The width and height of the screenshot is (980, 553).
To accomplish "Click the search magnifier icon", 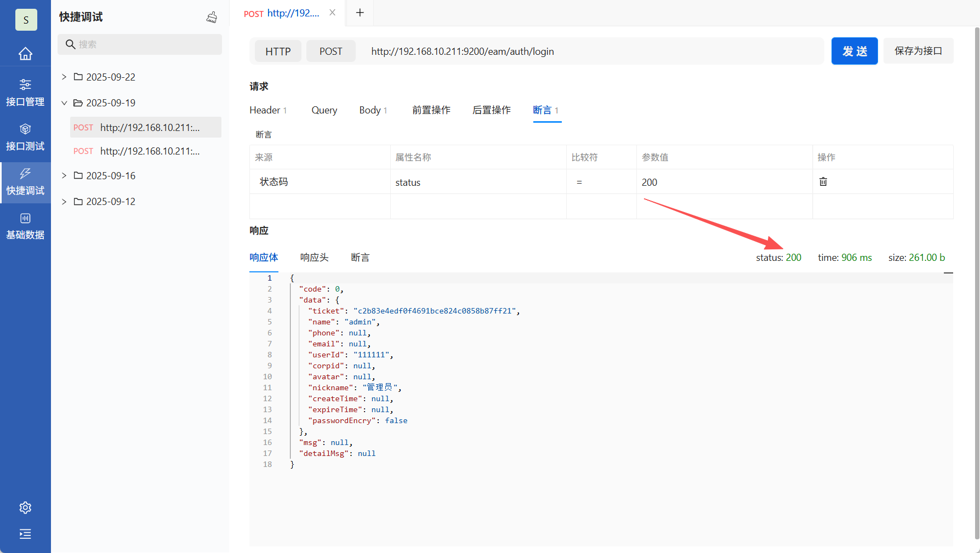I will tap(70, 44).
